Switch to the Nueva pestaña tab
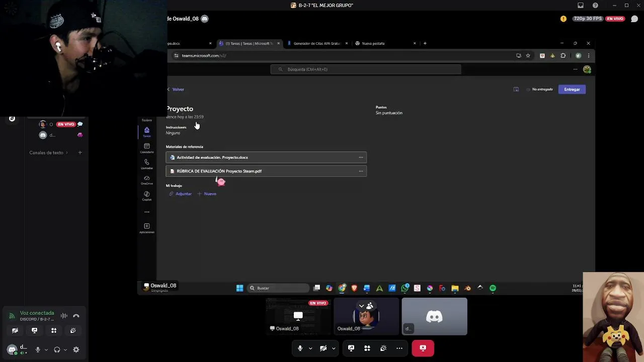This screenshot has width=644, height=362. (385, 43)
